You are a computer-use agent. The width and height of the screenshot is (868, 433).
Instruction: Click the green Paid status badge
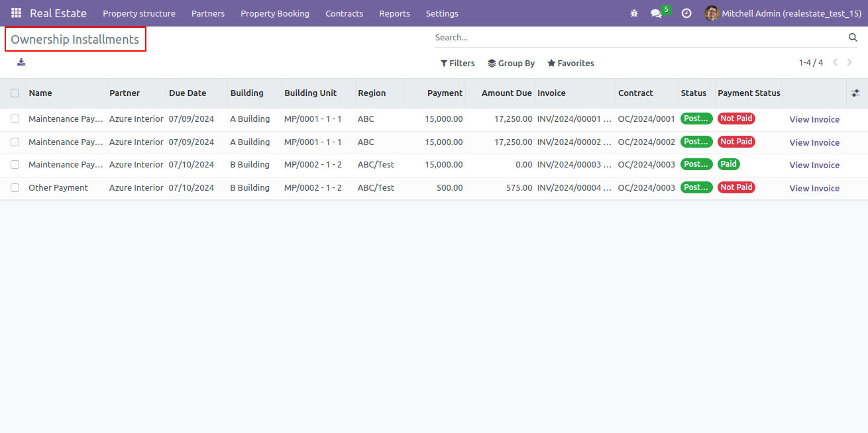pos(729,164)
